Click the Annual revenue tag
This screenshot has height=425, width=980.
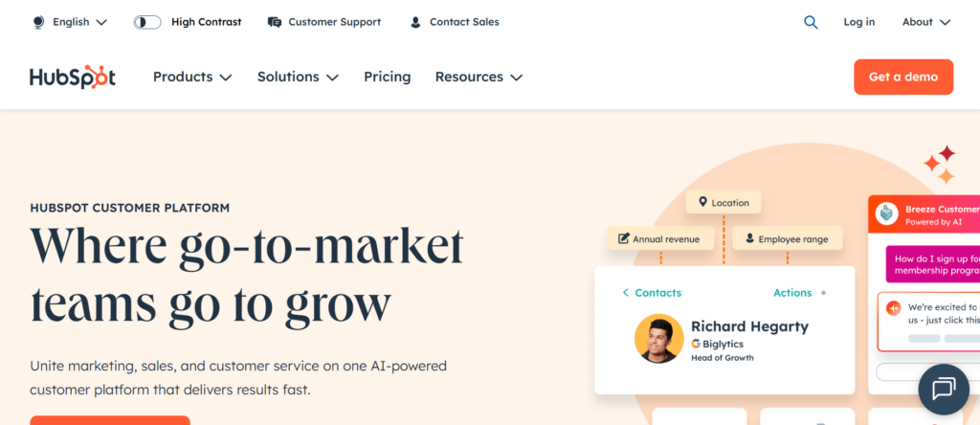click(x=660, y=239)
